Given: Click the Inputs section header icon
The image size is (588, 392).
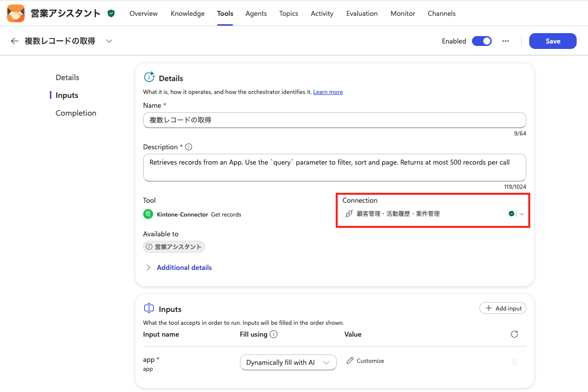Looking at the screenshot, I should coord(149,308).
